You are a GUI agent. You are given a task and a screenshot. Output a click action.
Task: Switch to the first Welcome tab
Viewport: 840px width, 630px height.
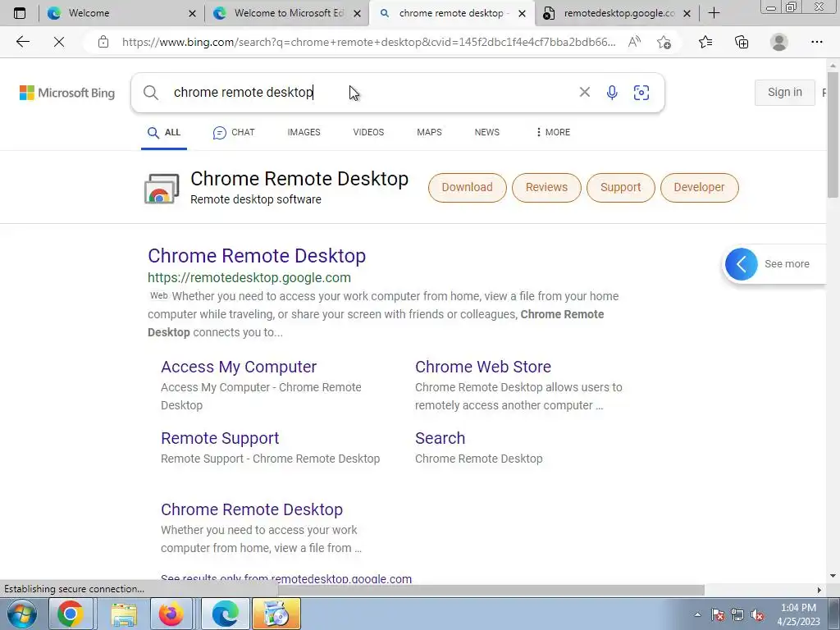pos(121,13)
